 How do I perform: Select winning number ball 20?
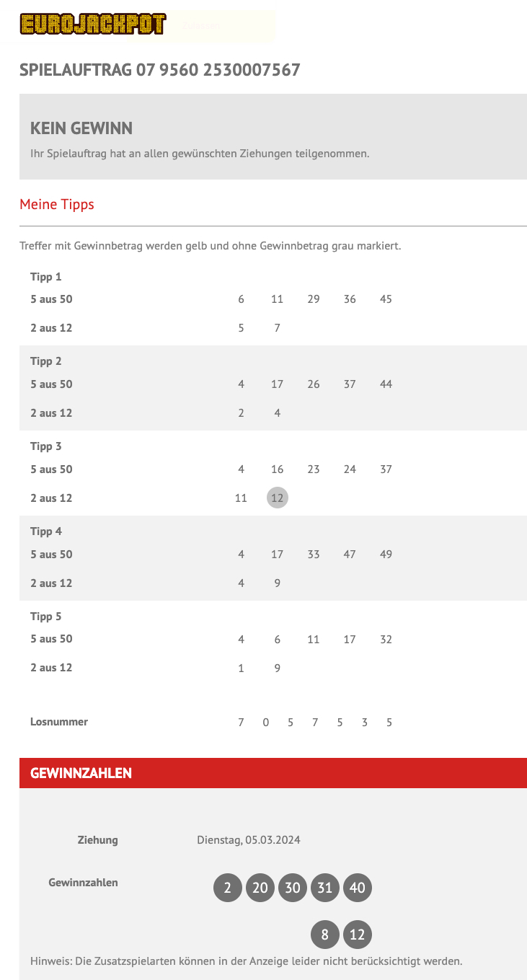260,888
